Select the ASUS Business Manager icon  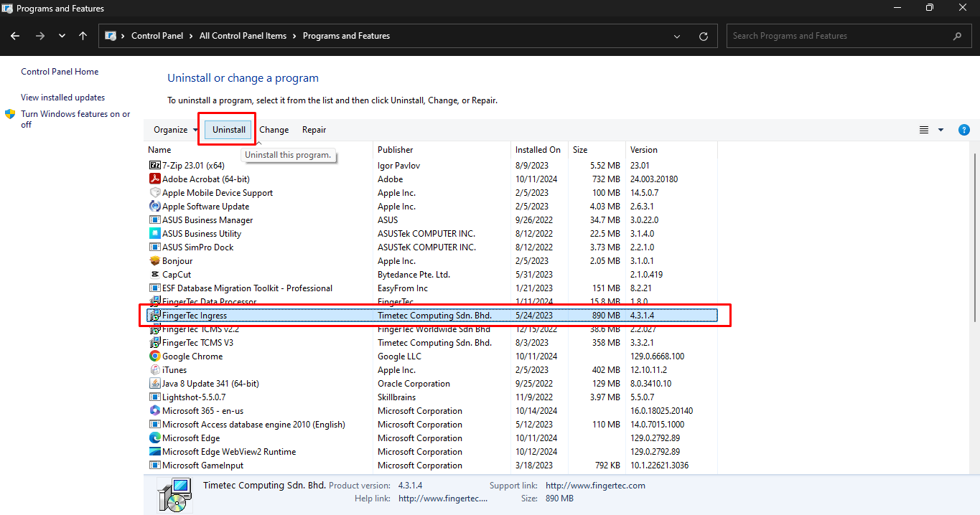154,220
